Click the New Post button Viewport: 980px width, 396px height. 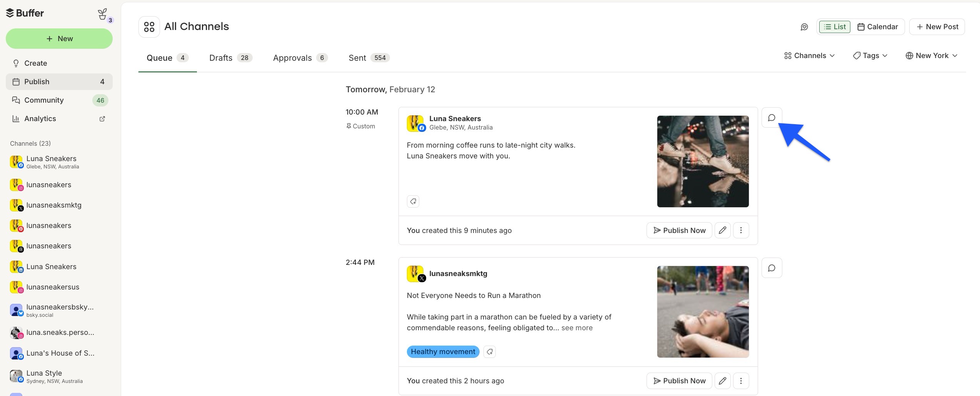(x=937, y=27)
